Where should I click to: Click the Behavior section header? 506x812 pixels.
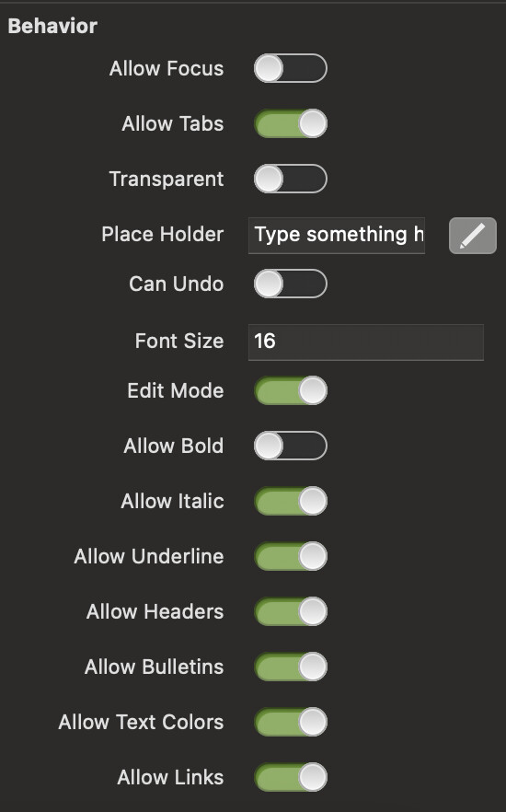pos(52,26)
